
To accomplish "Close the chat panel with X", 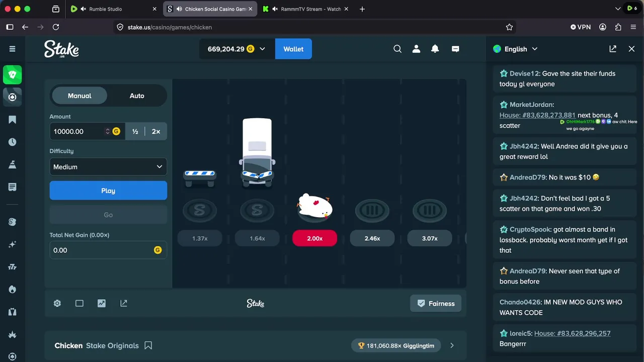I will click(632, 49).
